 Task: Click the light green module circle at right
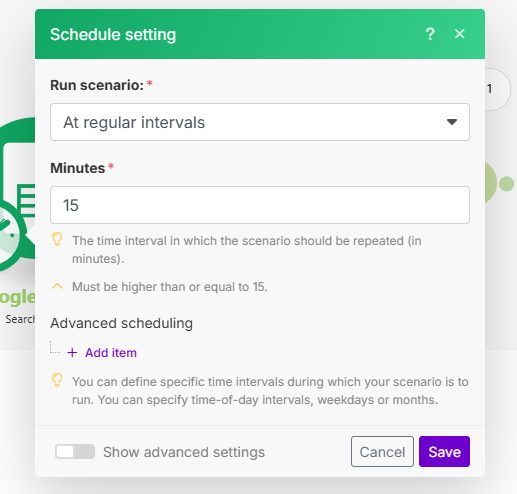coord(491,183)
